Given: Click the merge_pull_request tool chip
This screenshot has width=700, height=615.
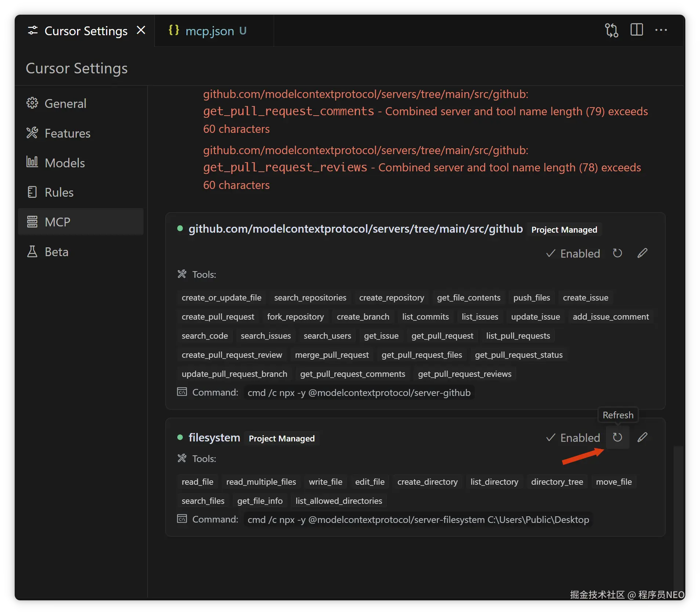Looking at the screenshot, I should [331, 355].
